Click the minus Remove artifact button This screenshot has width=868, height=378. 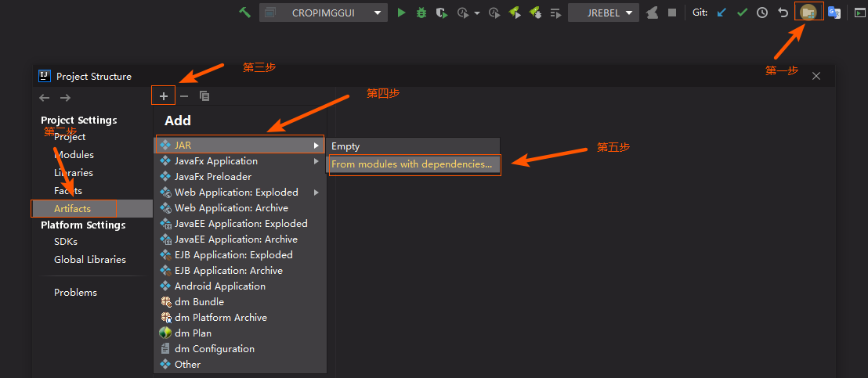184,96
